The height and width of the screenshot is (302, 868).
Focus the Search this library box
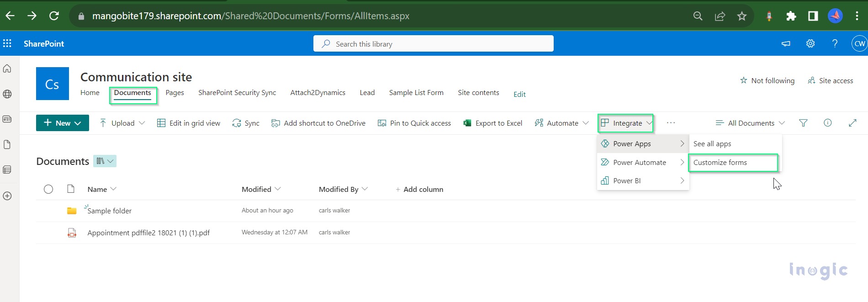pos(434,43)
